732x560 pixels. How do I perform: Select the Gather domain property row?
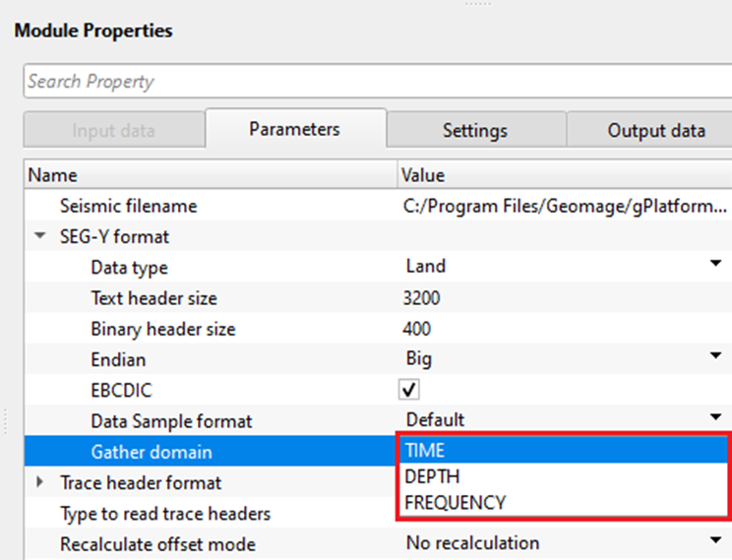[x=151, y=452]
